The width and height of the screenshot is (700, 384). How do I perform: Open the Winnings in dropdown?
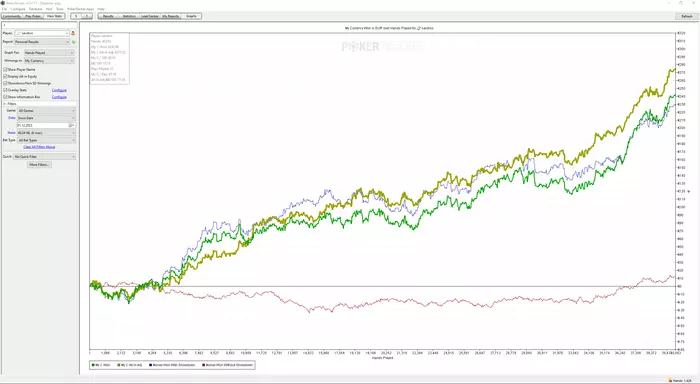pyautogui.click(x=49, y=61)
